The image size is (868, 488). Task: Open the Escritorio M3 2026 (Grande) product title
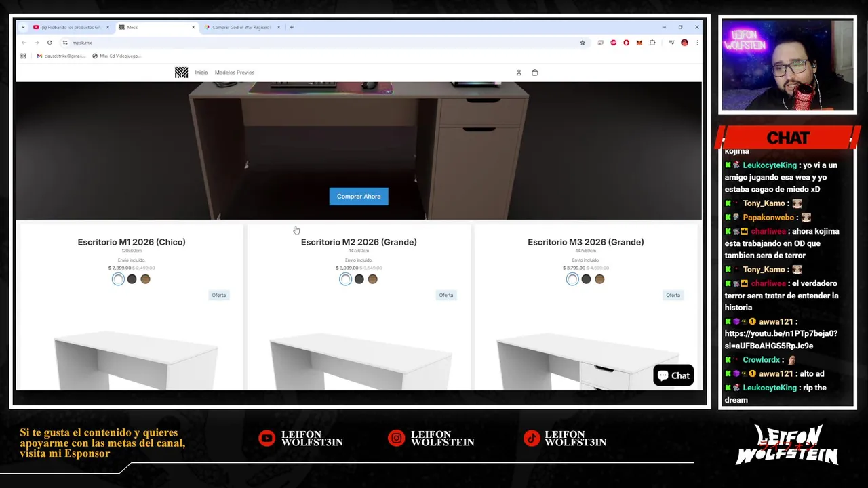586,242
